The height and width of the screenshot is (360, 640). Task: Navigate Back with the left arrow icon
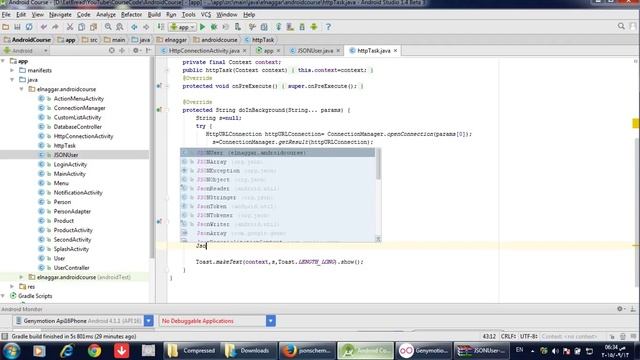134,27
